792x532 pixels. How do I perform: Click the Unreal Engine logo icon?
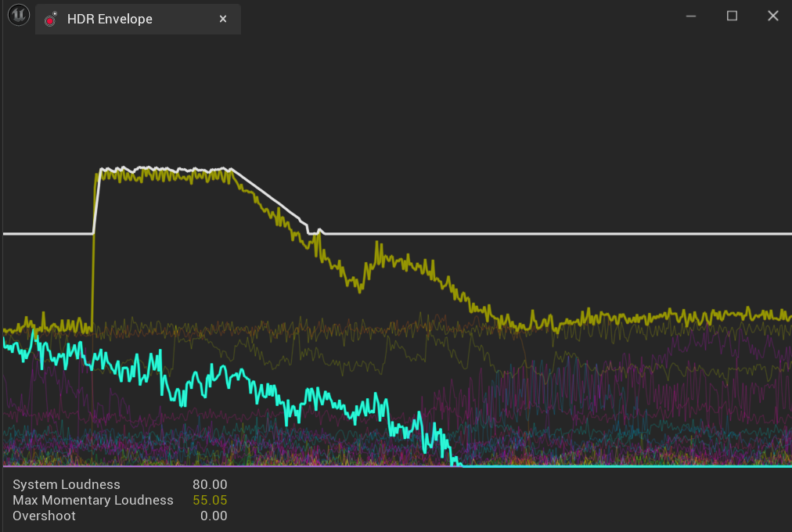click(18, 16)
